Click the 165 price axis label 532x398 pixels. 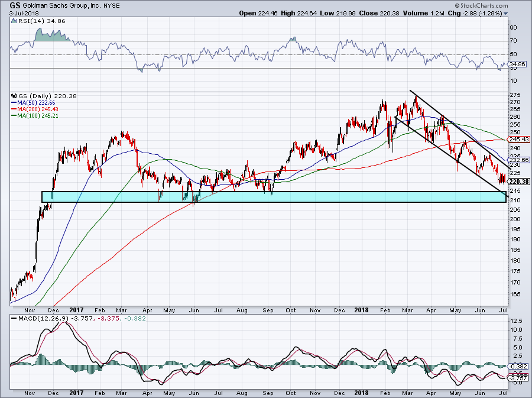click(515, 294)
